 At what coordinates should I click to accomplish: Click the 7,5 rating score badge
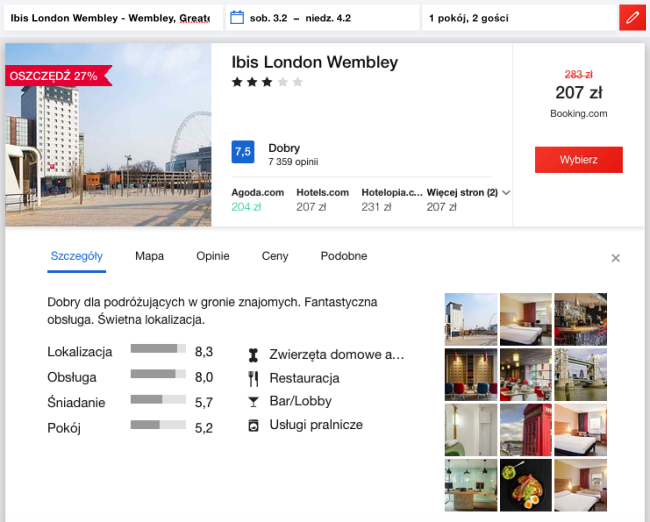pyautogui.click(x=243, y=152)
